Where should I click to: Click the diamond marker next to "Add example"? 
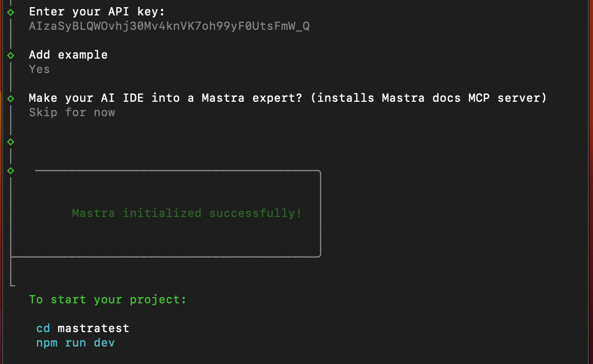click(x=11, y=55)
